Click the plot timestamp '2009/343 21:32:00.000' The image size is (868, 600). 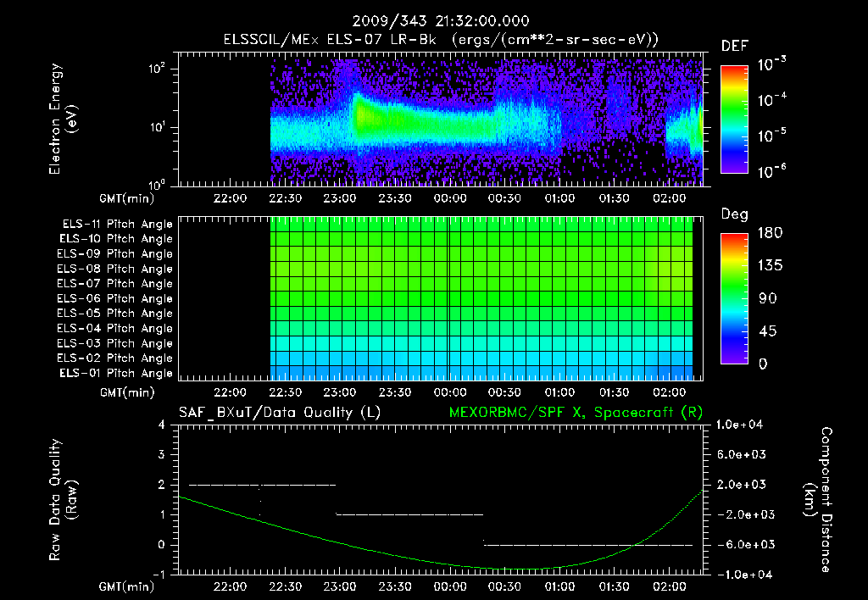click(x=441, y=21)
